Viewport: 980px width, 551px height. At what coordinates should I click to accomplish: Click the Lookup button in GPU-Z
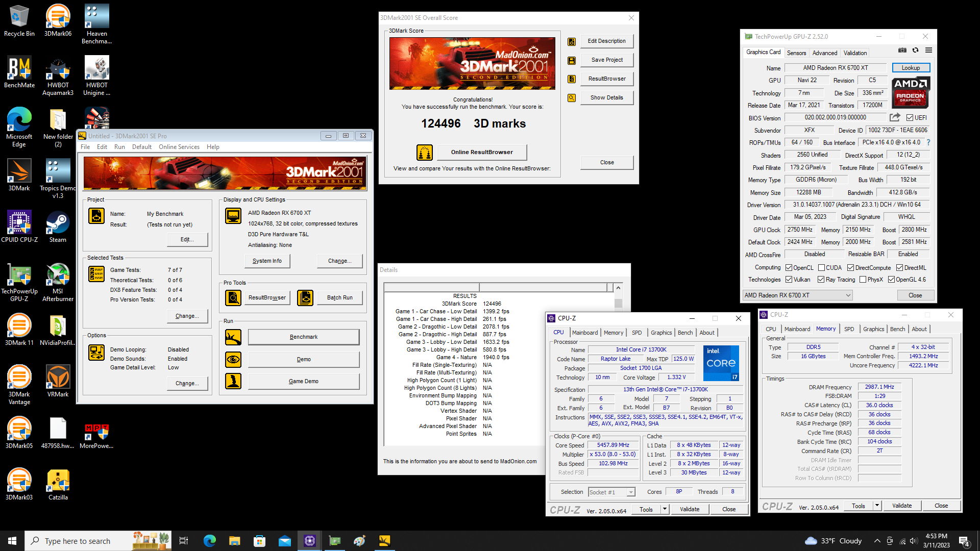click(911, 68)
